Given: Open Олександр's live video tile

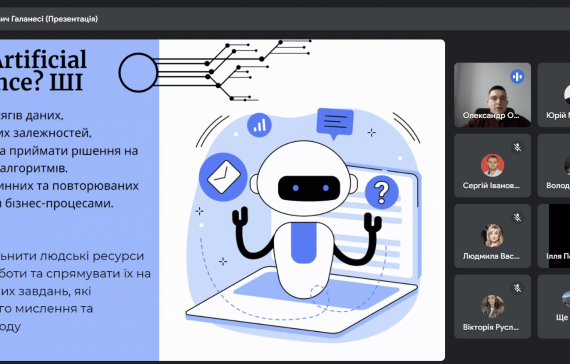Looking at the screenshot, I should coord(492,95).
